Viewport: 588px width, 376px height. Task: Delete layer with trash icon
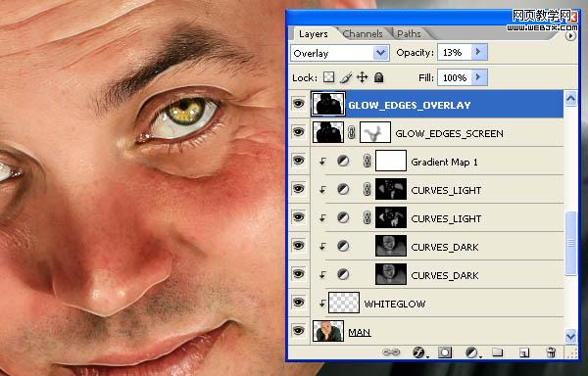551,352
